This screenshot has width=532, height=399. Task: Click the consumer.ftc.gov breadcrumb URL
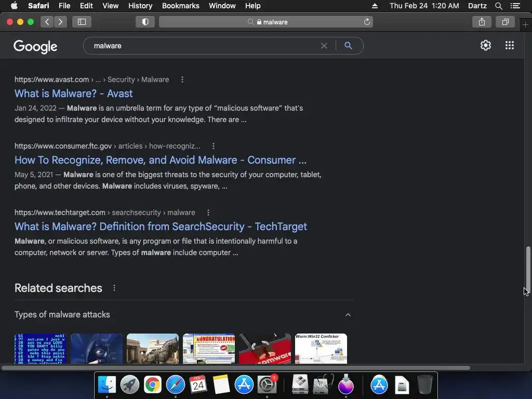pyautogui.click(x=107, y=146)
